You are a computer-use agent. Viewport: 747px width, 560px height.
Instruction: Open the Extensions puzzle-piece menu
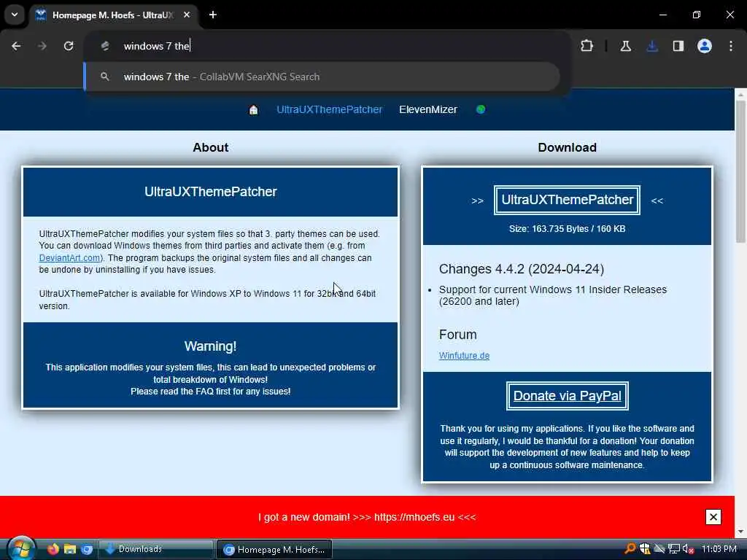[587, 46]
